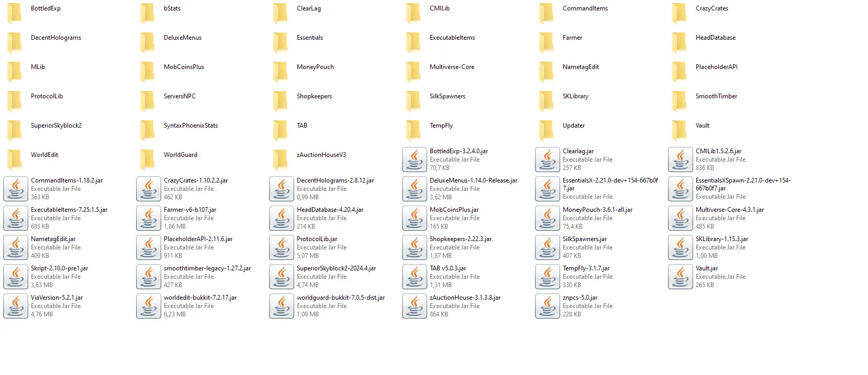Click the Shopkeepers folder label

point(314,96)
